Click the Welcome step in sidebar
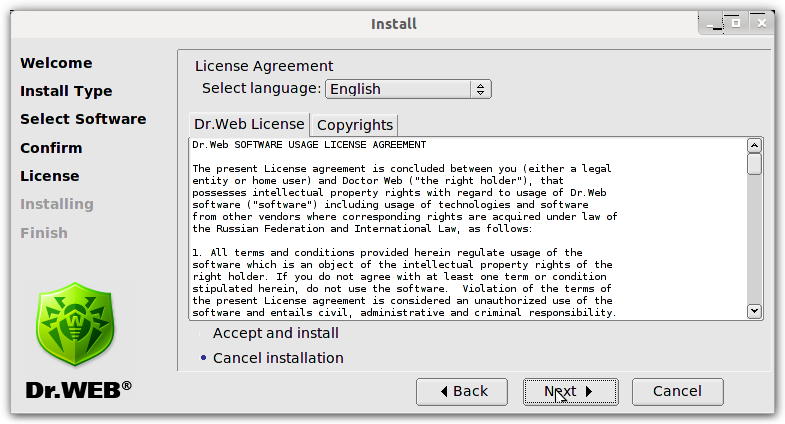 pyautogui.click(x=56, y=63)
